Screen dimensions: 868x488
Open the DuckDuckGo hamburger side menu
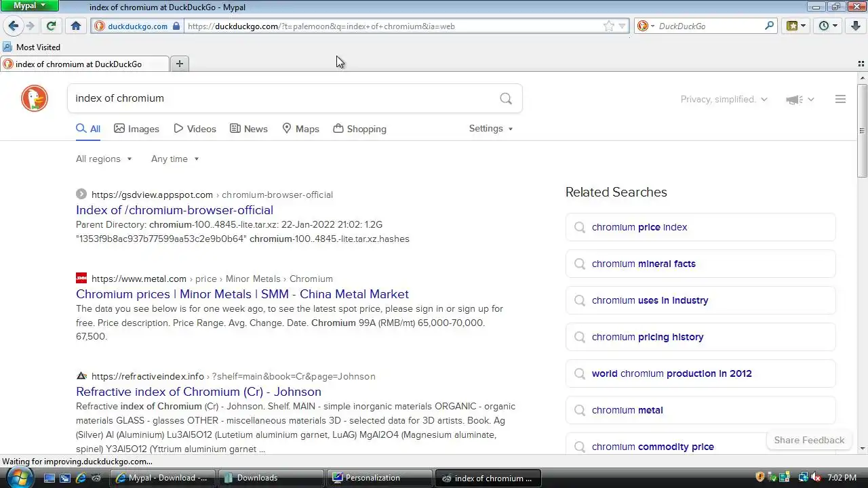point(840,99)
